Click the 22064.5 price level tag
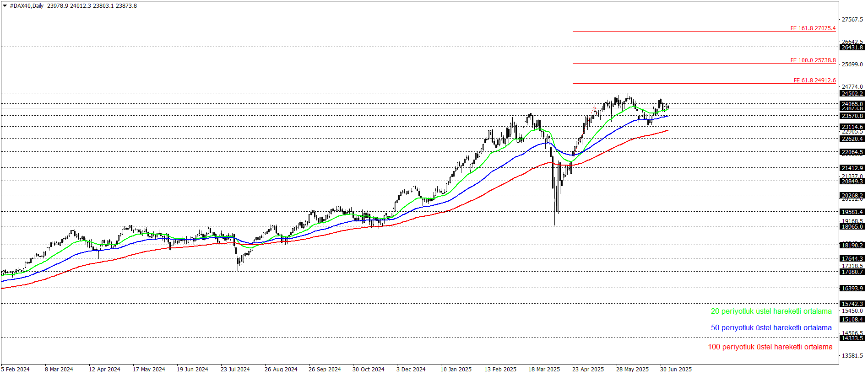The width and height of the screenshot is (868, 375). (852, 152)
